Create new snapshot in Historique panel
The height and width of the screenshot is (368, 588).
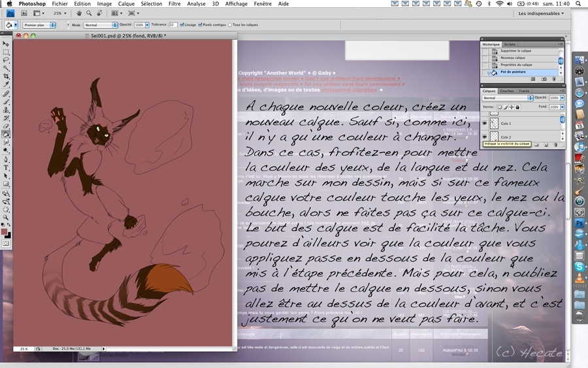544,79
